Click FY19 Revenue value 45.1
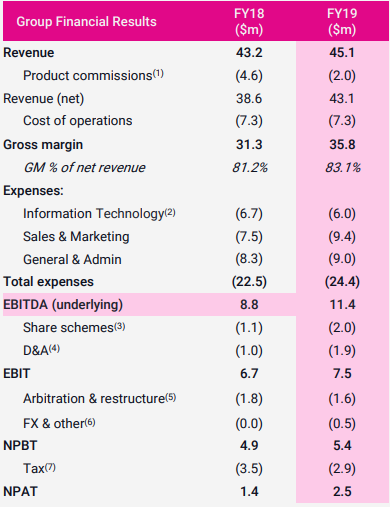390x507 pixels. tap(342, 53)
